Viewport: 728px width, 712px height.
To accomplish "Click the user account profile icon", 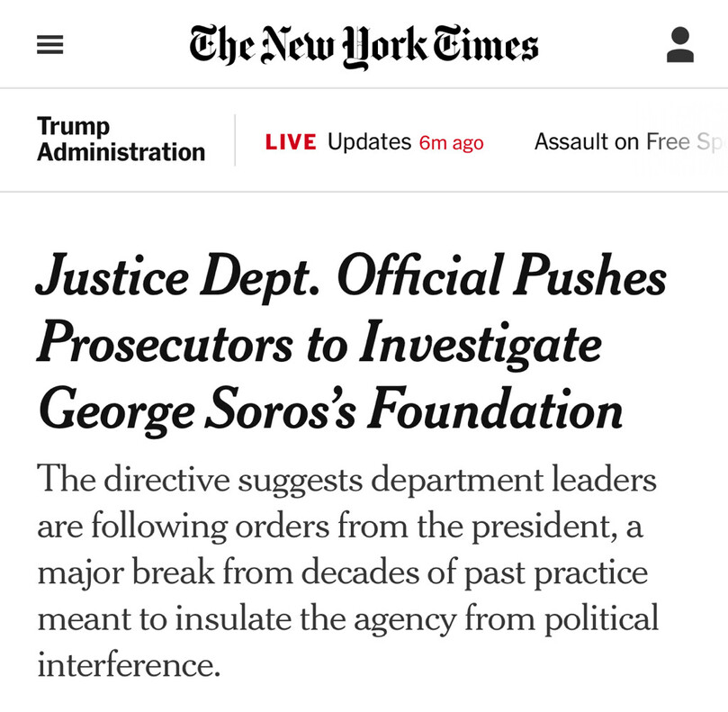I will (x=680, y=45).
